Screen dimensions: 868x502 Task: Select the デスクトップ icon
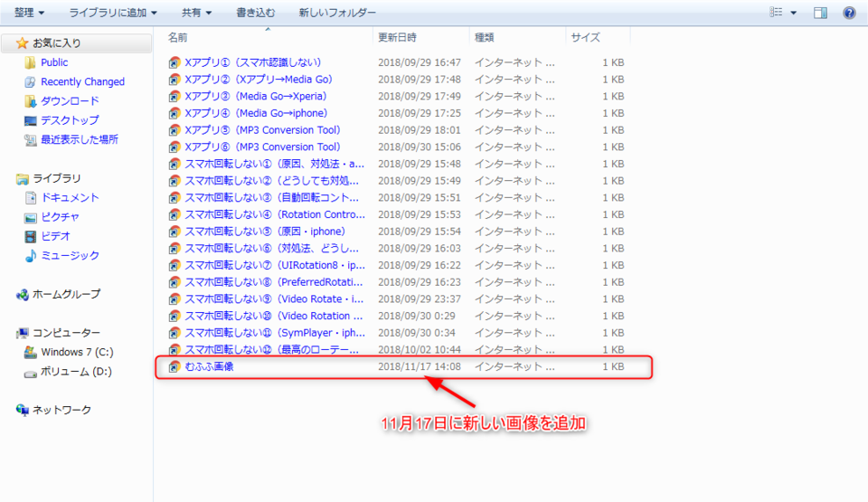pos(30,120)
